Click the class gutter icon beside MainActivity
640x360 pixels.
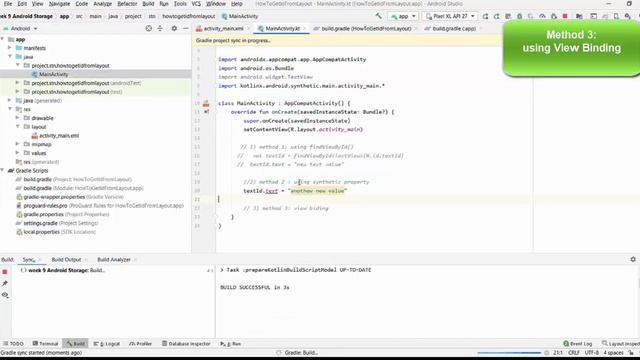pyautogui.click(x=206, y=104)
